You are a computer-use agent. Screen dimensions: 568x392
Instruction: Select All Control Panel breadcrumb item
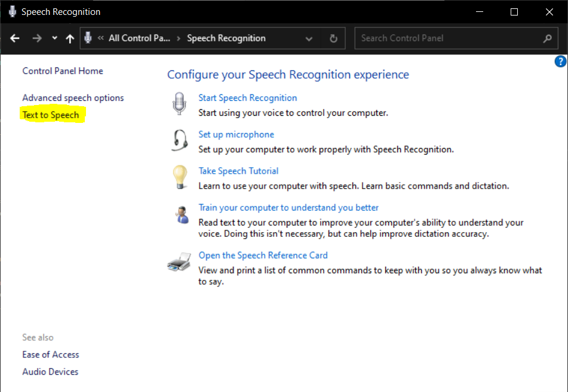[x=139, y=38]
